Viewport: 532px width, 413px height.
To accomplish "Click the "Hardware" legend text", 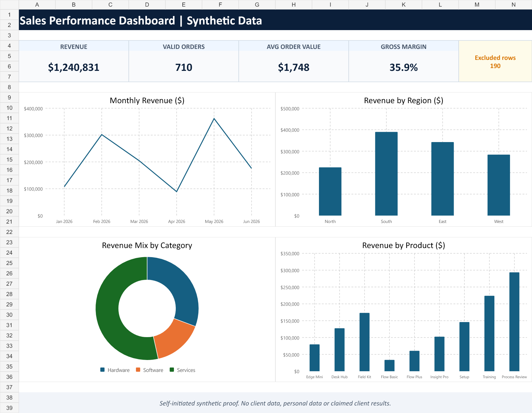I will 118,370.
